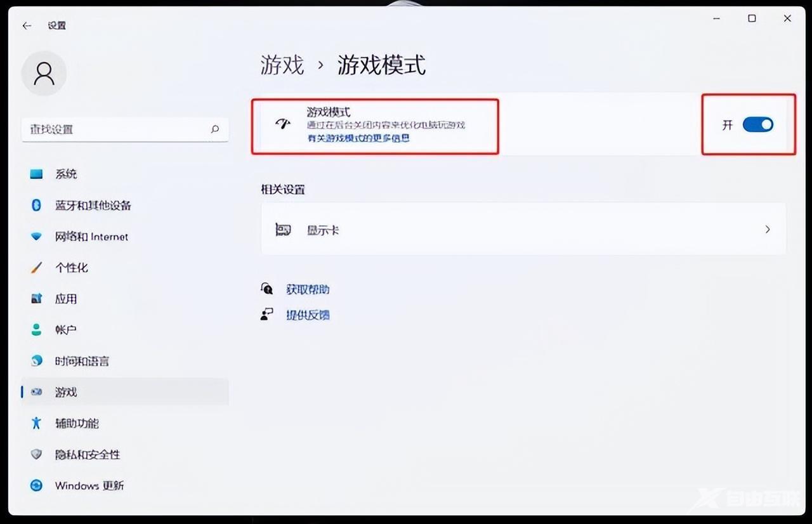812x524 pixels.
Task: Open the 显示卡 related setting row
Action: (x=523, y=229)
